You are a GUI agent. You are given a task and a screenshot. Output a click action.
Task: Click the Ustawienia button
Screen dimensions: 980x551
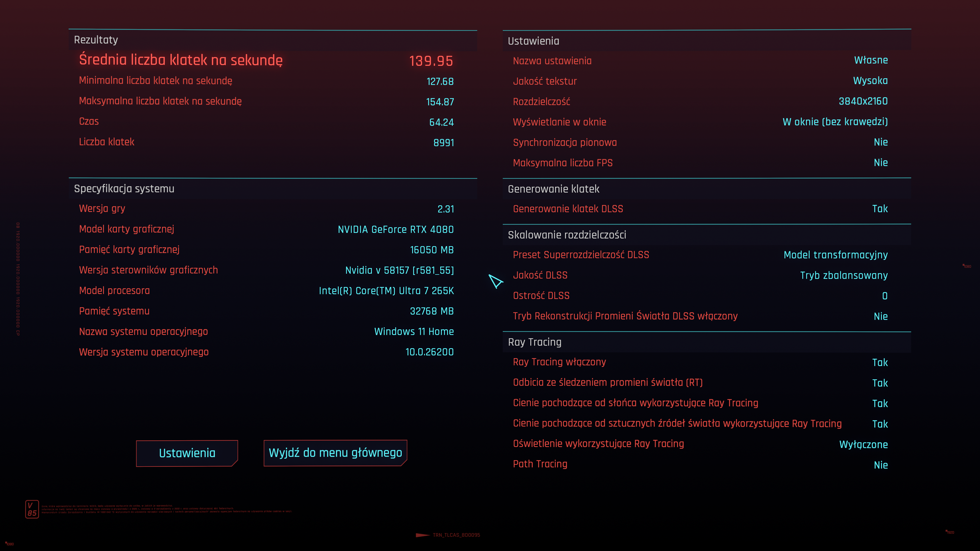tap(187, 453)
